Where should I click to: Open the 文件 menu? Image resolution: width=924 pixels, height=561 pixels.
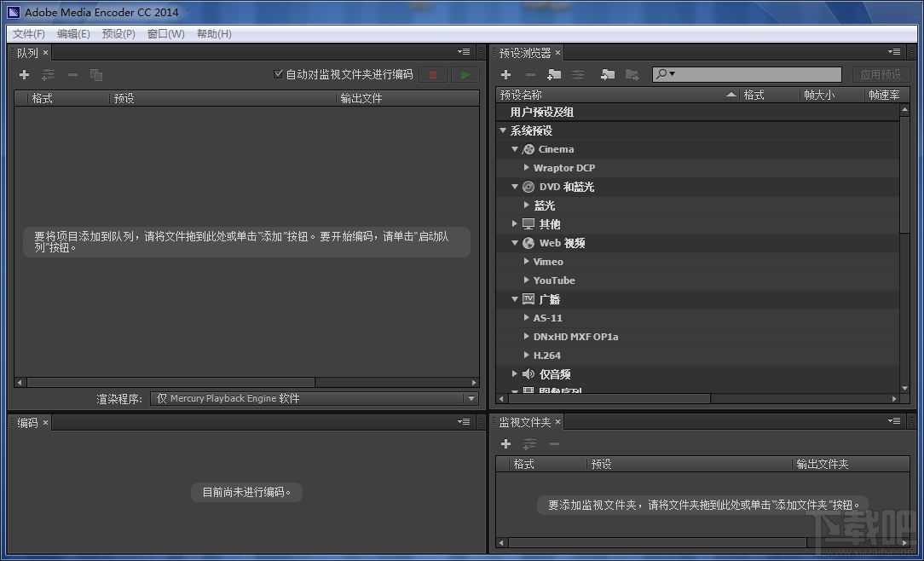(x=27, y=33)
